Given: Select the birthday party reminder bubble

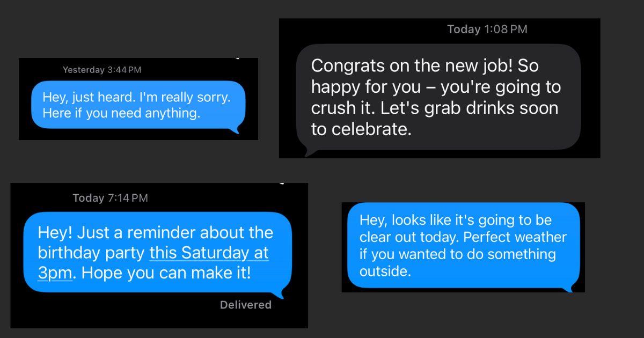Looking at the screenshot, I should [156, 252].
